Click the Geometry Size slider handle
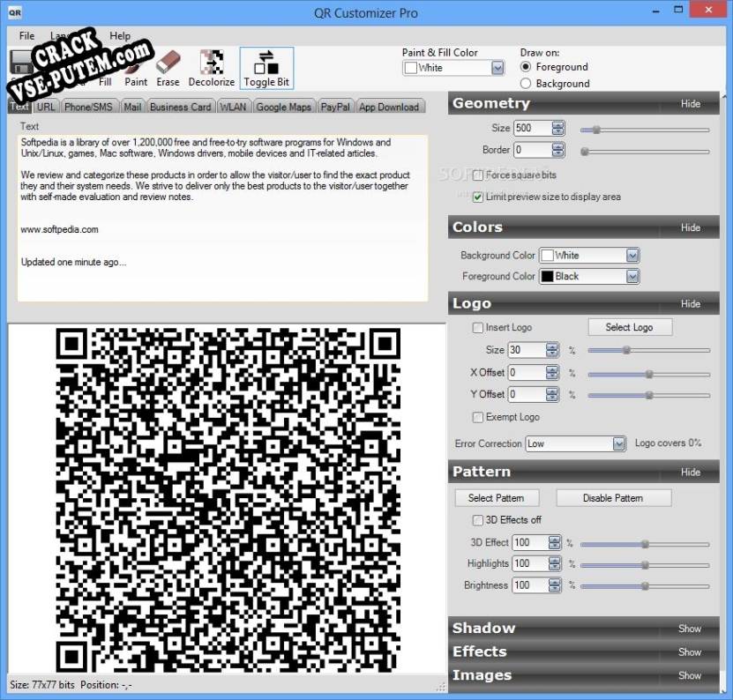Image resolution: width=733 pixels, height=700 pixels. pyautogui.click(x=596, y=130)
